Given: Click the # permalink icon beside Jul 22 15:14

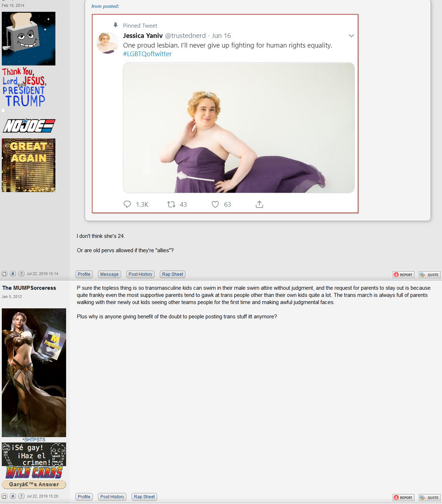Looking at the screenshot, I should [13, 274].
